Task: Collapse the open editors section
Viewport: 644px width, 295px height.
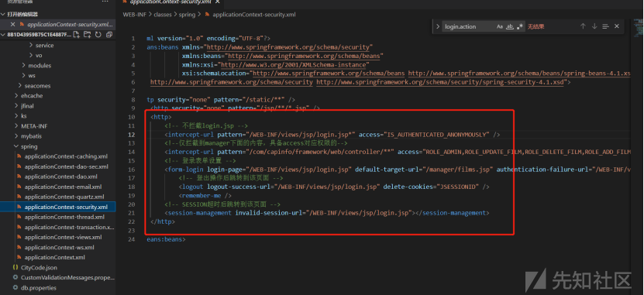Action: (x=3, y=14)
